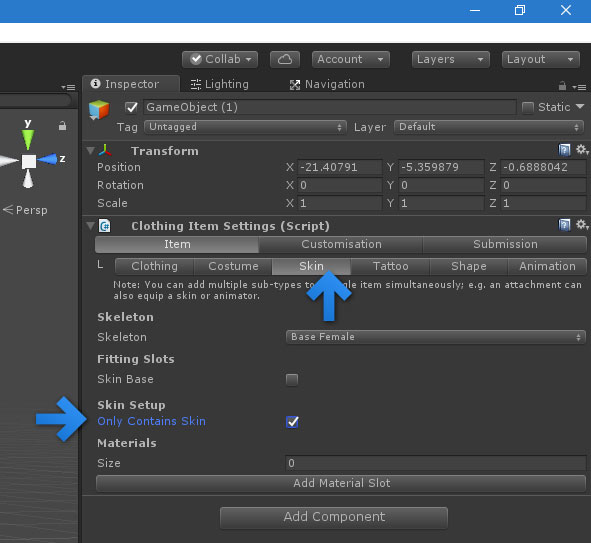Image resolution: width=591 pixels, height=543 pixels.
Task: Open the Transform component help icon
Action: [564, 150]
